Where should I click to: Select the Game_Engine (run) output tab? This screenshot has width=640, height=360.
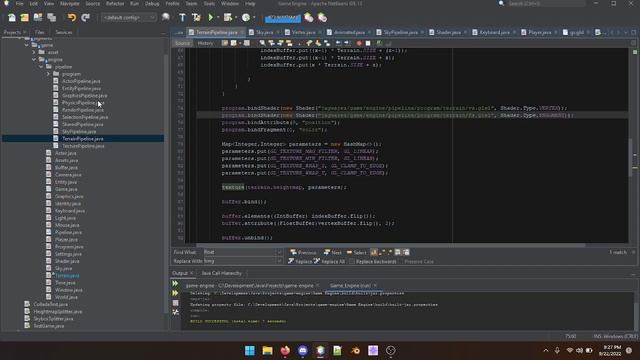click(353, 285)
